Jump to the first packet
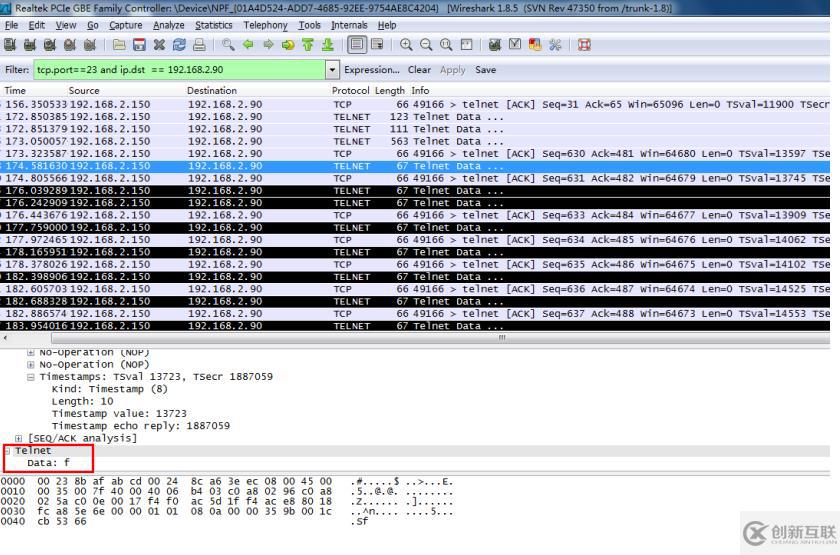The height and width of the screenshot is (555, 840). [308, 45]
